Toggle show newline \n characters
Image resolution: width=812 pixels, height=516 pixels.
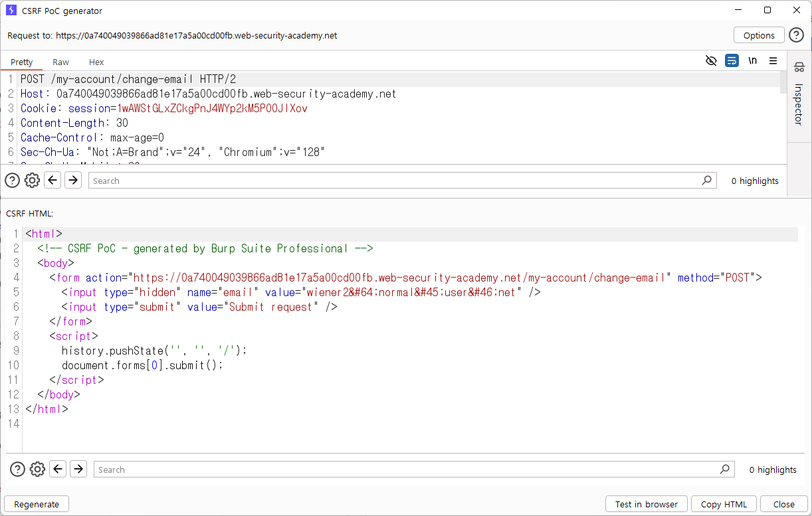coord(753,61)
